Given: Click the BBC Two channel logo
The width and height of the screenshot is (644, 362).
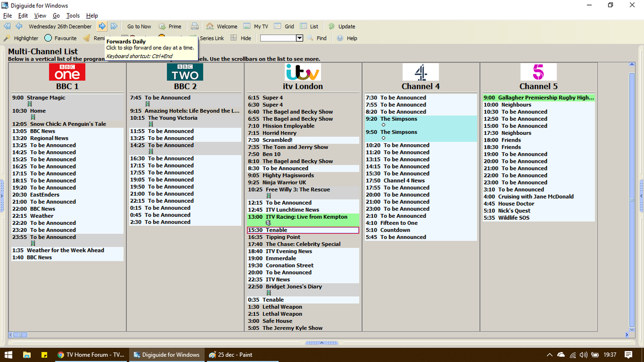Looking at the screenshot, I should (185, 72).
